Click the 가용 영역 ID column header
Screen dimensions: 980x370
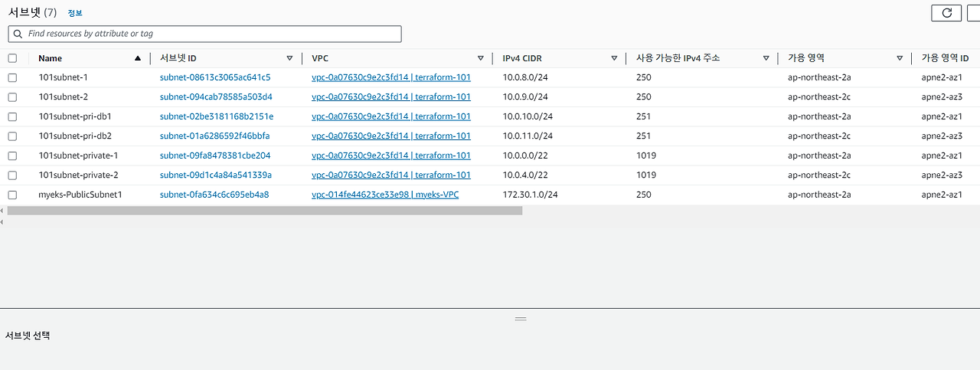coord(946,58)
